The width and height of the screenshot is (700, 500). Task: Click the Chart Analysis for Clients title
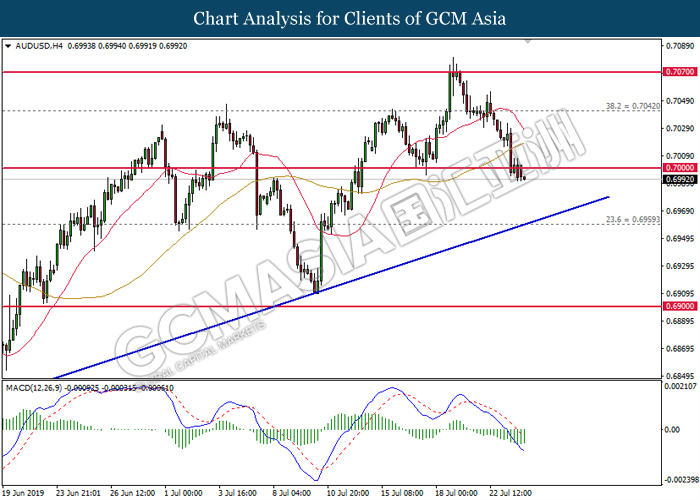coord(350,18)
